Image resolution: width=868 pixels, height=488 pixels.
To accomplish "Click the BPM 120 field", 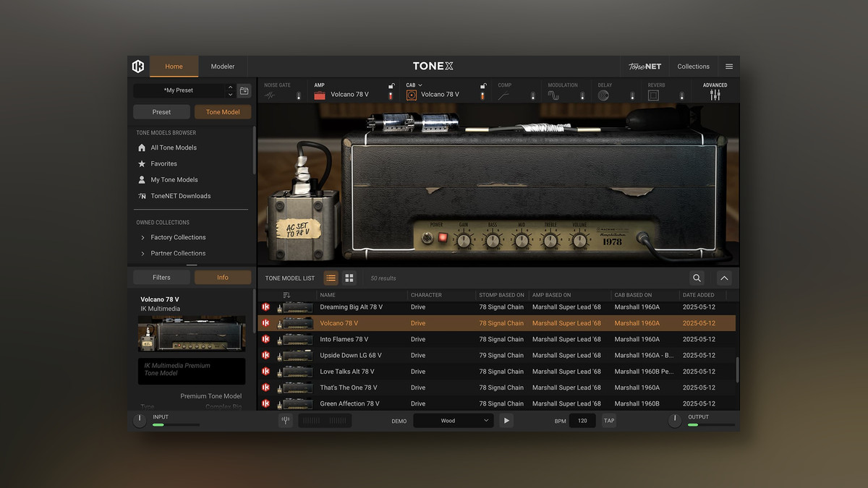I will (582, 421).
